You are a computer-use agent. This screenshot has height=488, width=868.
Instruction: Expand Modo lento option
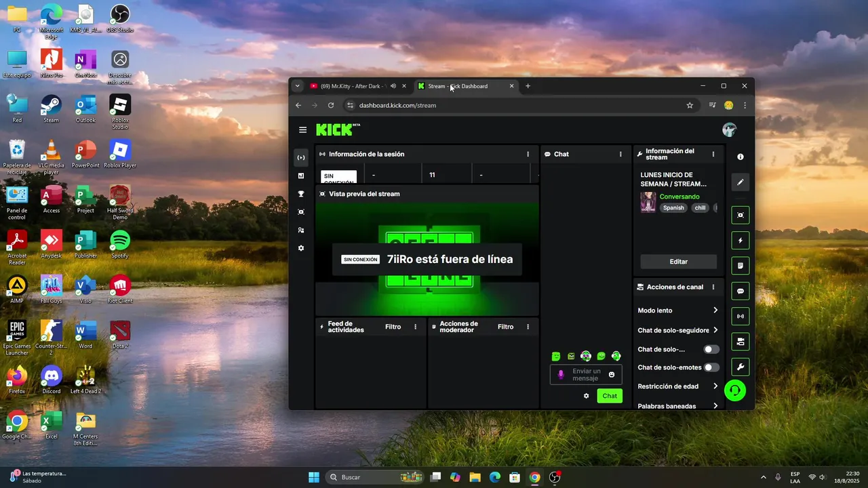[x=677, y=310]
